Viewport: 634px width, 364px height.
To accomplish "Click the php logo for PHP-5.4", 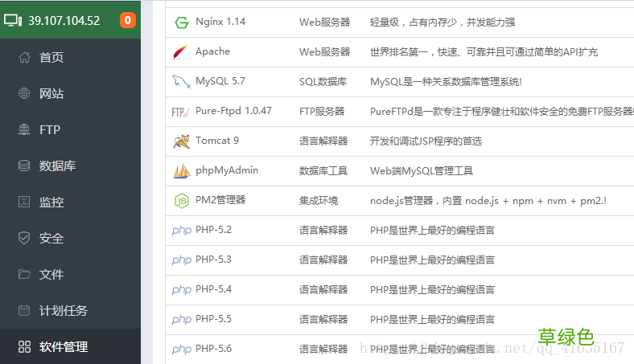I will coord(182,290).
